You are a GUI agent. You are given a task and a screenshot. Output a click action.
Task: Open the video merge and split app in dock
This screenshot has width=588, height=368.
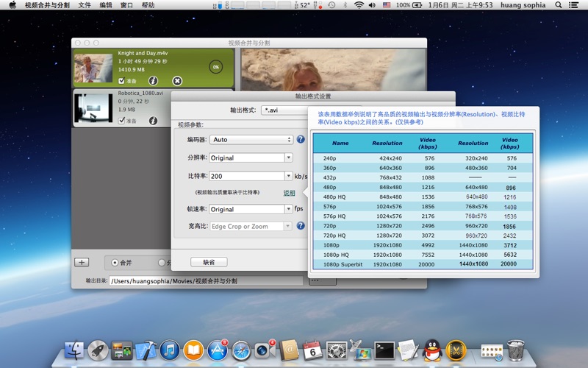(x=456, y=350)
